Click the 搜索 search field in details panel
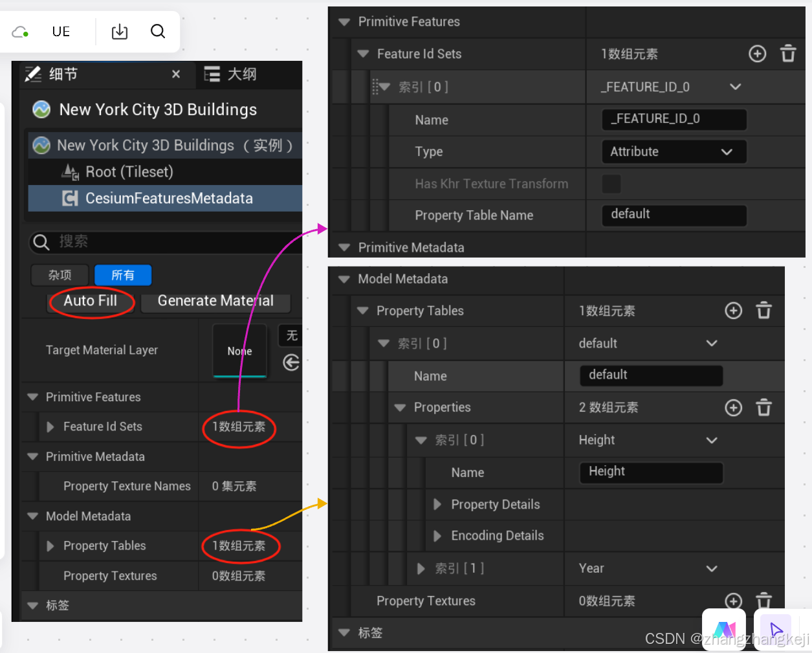812x653 pixels. pyautogui.click(x=165, y=241)
